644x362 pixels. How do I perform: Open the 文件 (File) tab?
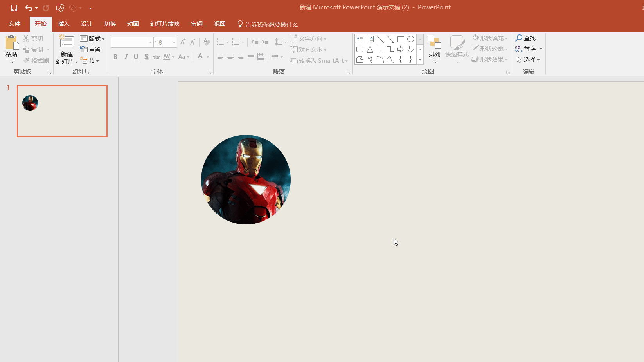click(14, 24)
